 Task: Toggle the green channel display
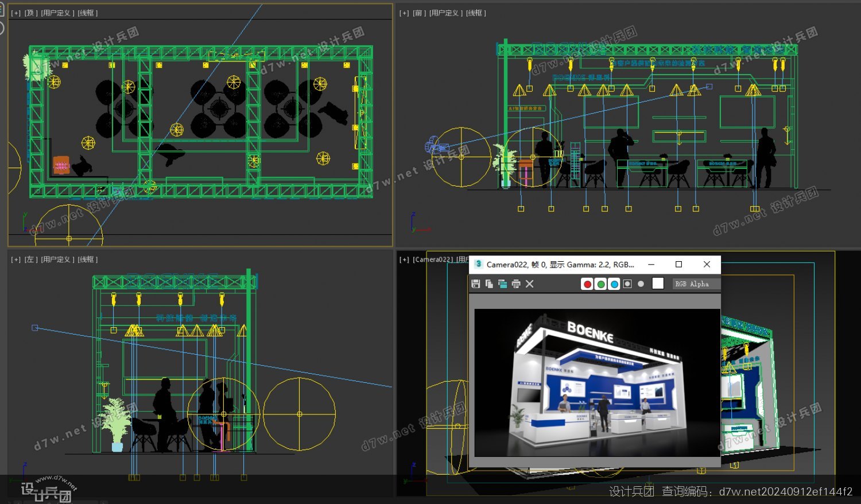(x=600, y=284)
